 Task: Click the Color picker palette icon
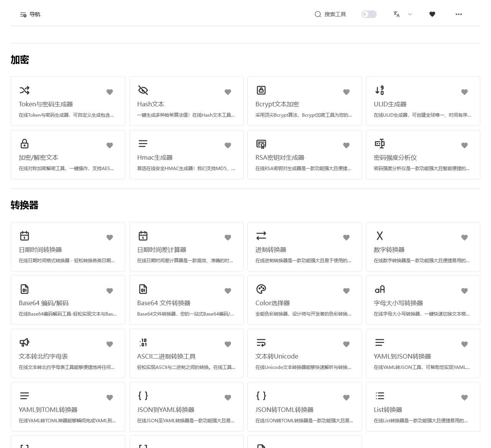click(261, 289)
